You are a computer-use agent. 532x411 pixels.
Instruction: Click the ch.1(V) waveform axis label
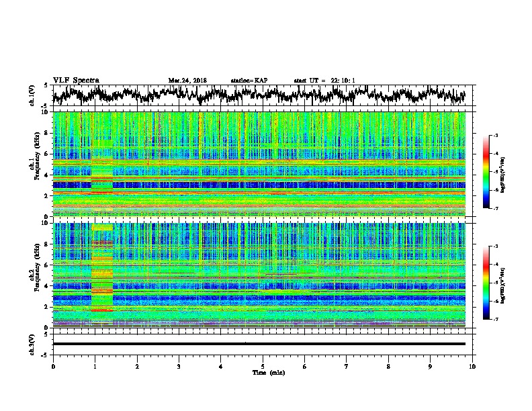pyautogui.click(x=32, y=95)
